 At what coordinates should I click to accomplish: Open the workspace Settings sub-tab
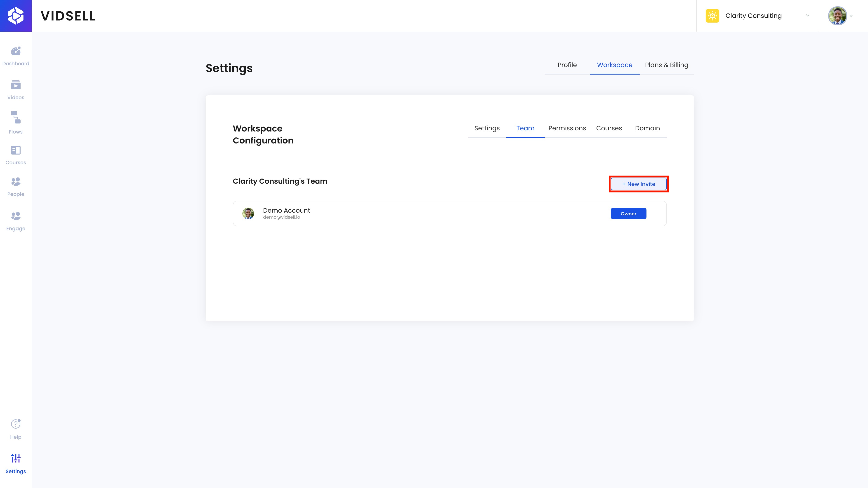coord(487,128)
